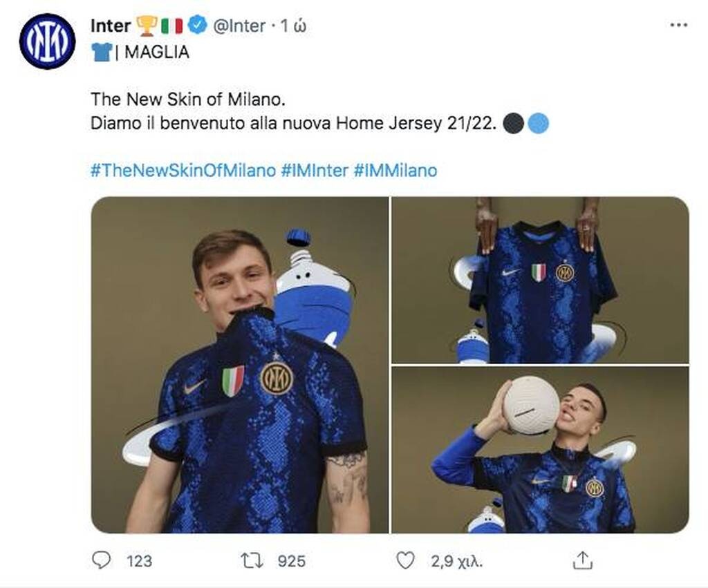Viewport: 708px width, 588px height.
Task: Open the tweet's three-dot more menu
Action: tap(679, 25)
